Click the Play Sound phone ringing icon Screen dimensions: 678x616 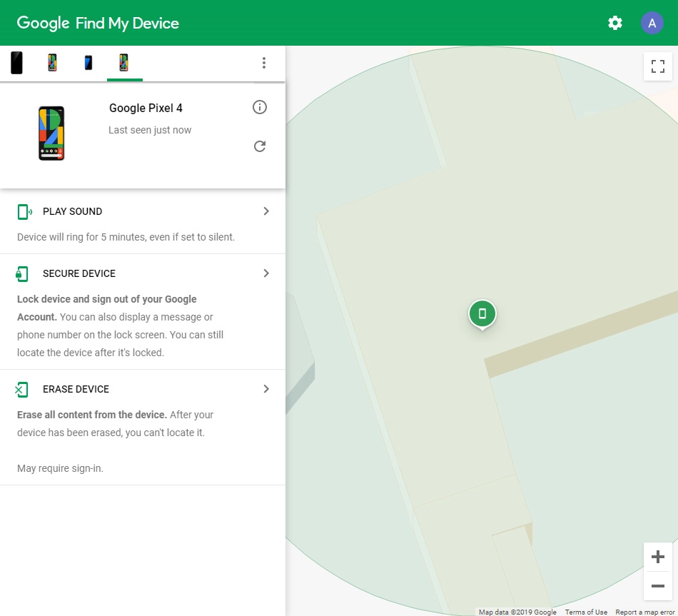(x=25, y=212)
